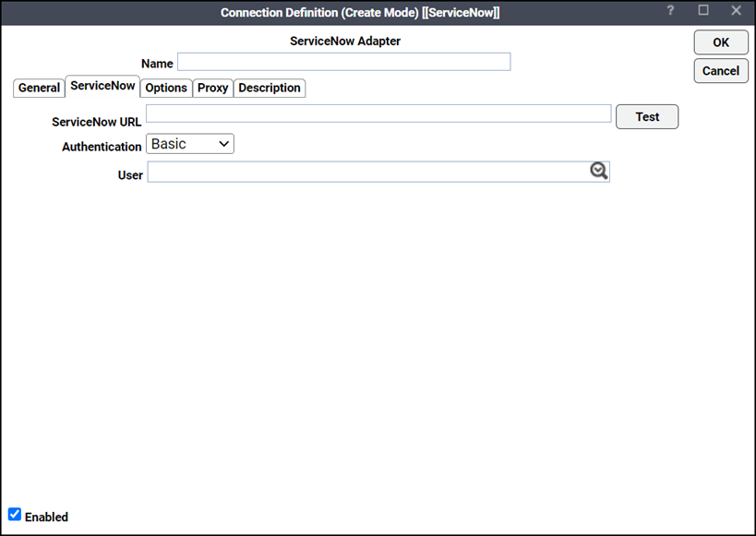Open the Options tab
This screenshot has height=536, width=756.
tap(166, 89)
